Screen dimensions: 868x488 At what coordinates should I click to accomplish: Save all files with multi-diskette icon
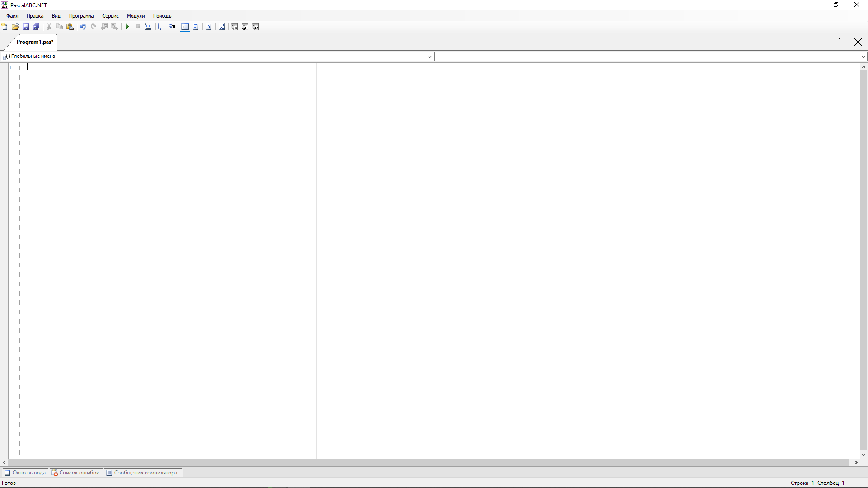[x=36, y=27]
